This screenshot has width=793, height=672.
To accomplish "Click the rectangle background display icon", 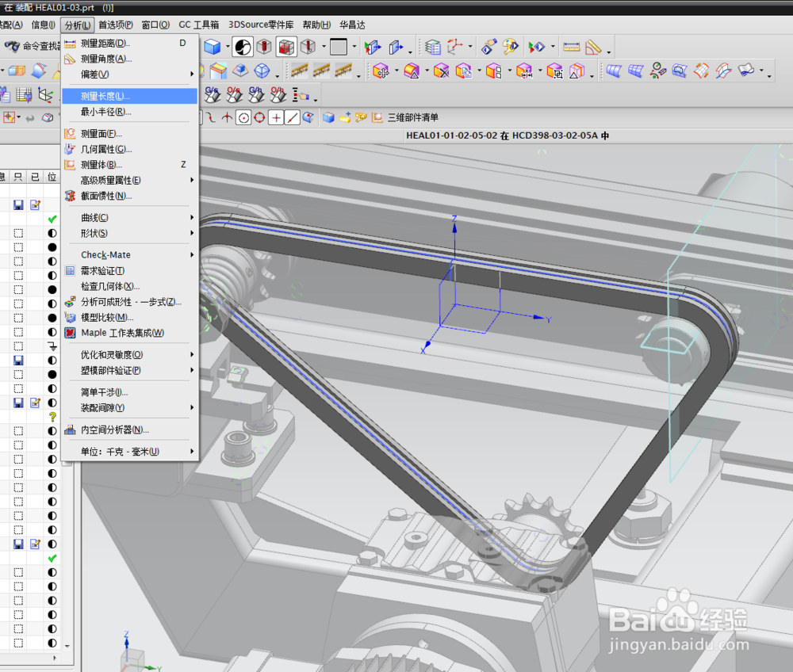I will pos(339,47).
